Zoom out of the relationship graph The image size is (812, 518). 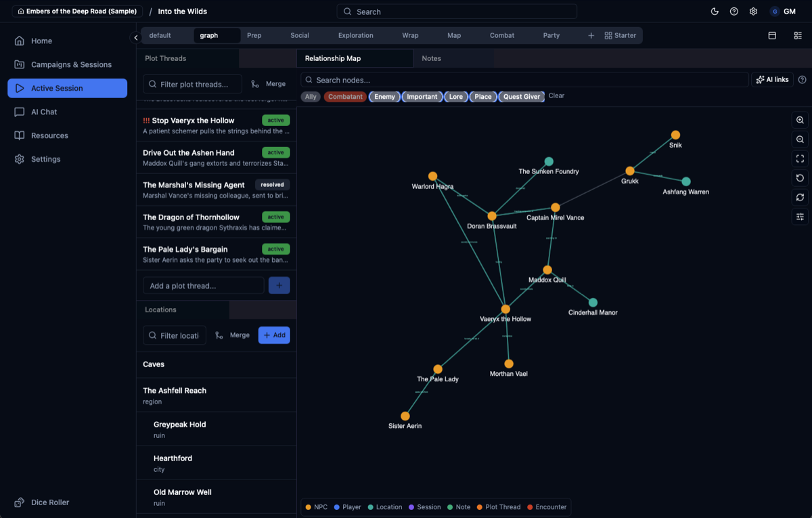pyautogui.click(x=800, y=139)
